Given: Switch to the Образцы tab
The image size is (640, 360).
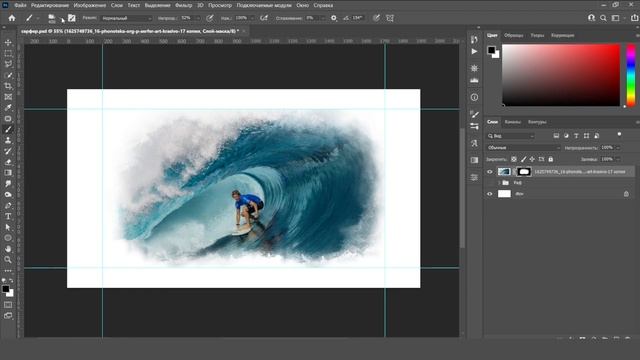Looking at the screenshot, I should (513, 36).
